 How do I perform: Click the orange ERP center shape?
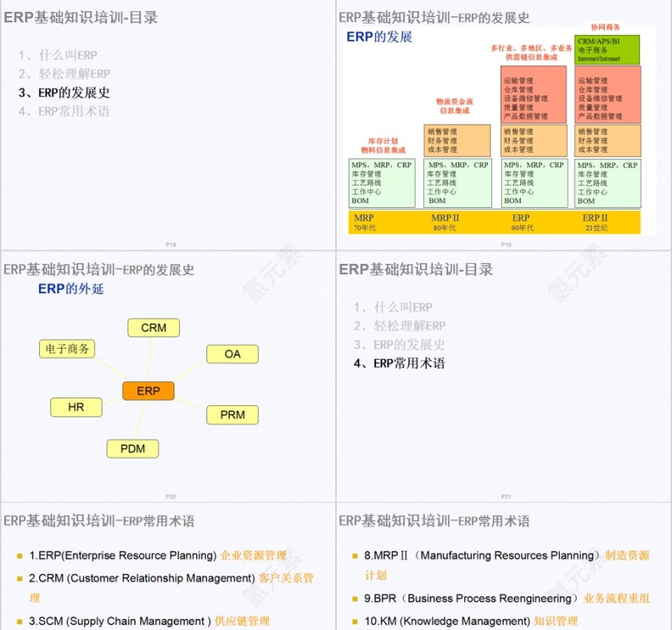(148, 391)
